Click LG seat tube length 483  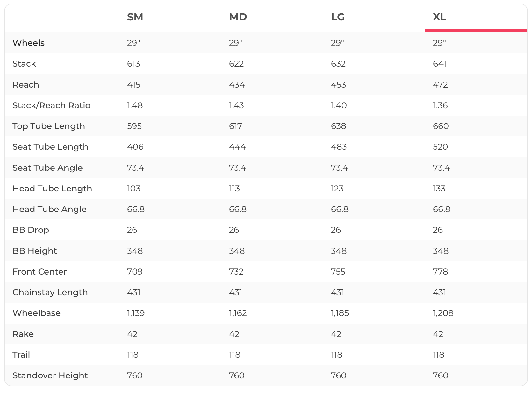pos(339,147)
